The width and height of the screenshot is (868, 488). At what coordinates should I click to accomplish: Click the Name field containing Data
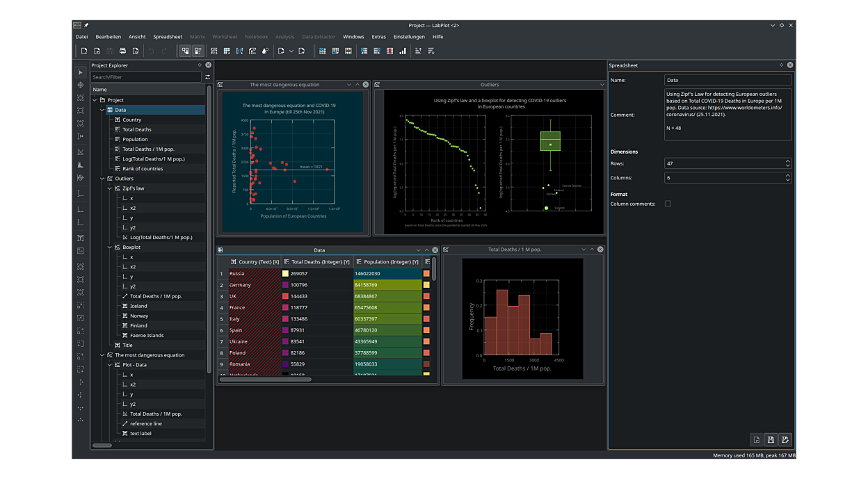[728, 80]
